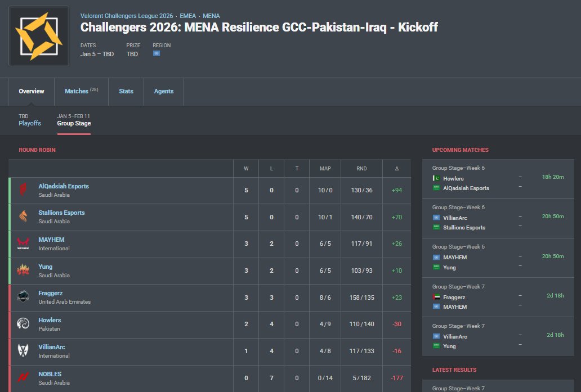Click flag beside AlQadsiah Esports in upcoming matches

pyautogui.click(x=436, y=188)
